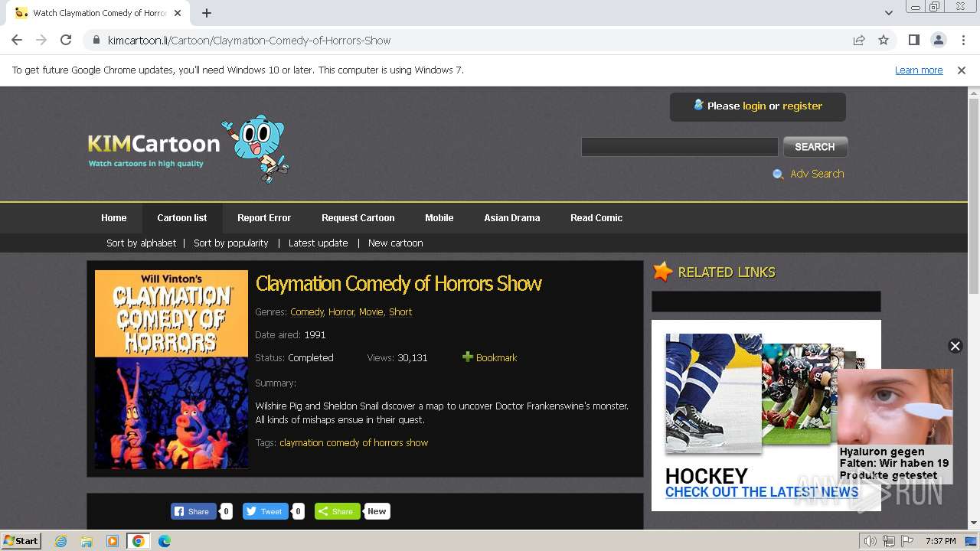Choose Sort by alphabet
This screenshot has width=980, height=551.
tap(142, 243)
